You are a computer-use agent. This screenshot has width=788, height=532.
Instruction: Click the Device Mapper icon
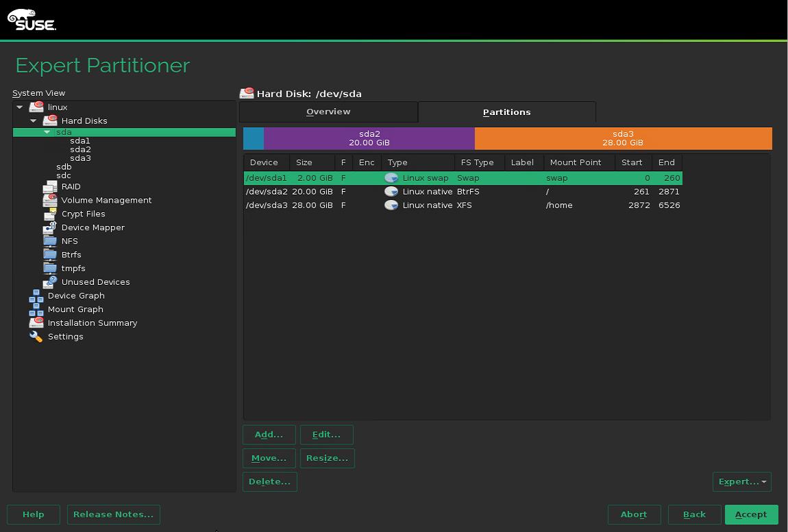tap(50, 227)
